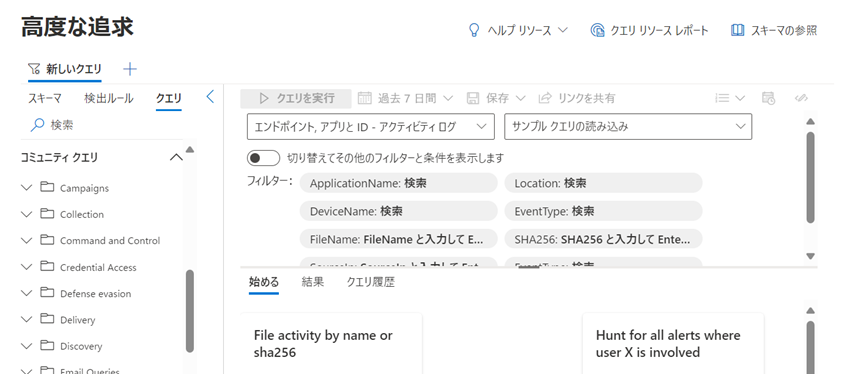850x374 pixels.
Task: Toggle the switch to show more filters
Action: point(263,158)
